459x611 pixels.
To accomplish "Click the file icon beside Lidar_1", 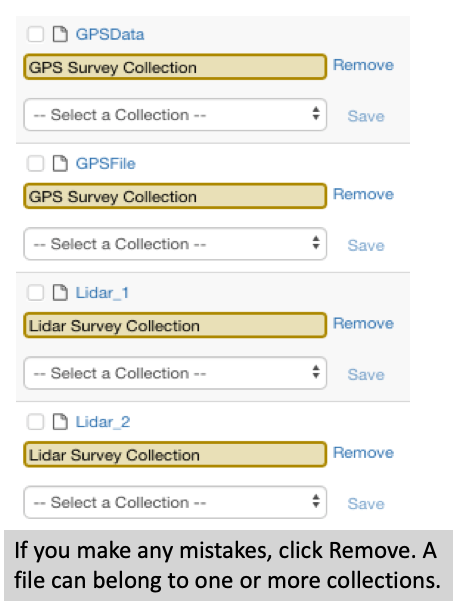I will point(60,292).
